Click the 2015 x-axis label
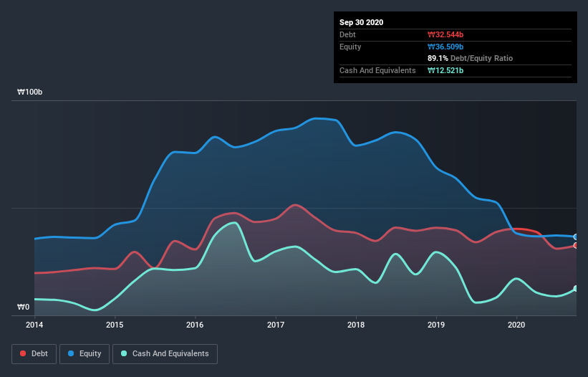This screenshot has width=588, height=377. pyautogui.click(x=115, y=325)
